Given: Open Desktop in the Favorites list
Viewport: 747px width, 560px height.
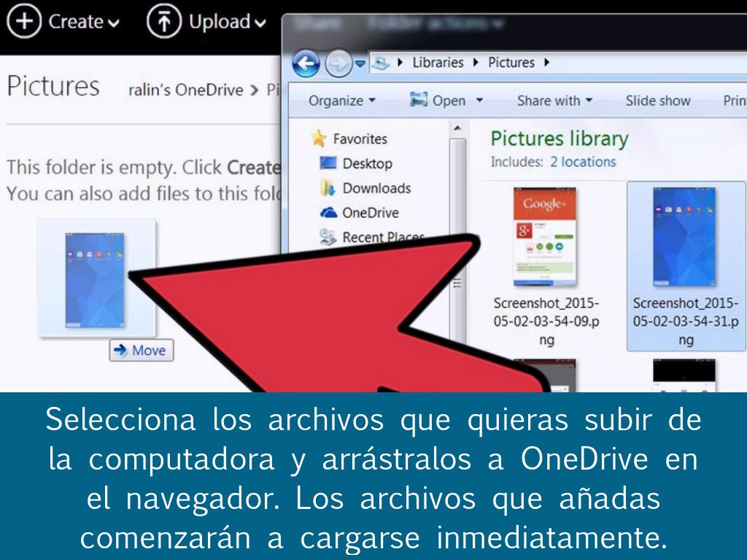Looking at the screenshot, I should (x=367, y=163).
